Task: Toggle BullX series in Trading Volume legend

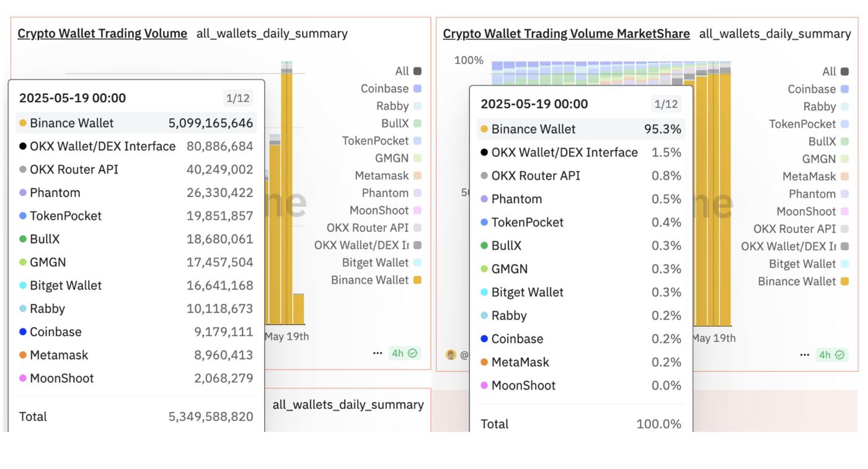Action: click(x=401, y=123)
